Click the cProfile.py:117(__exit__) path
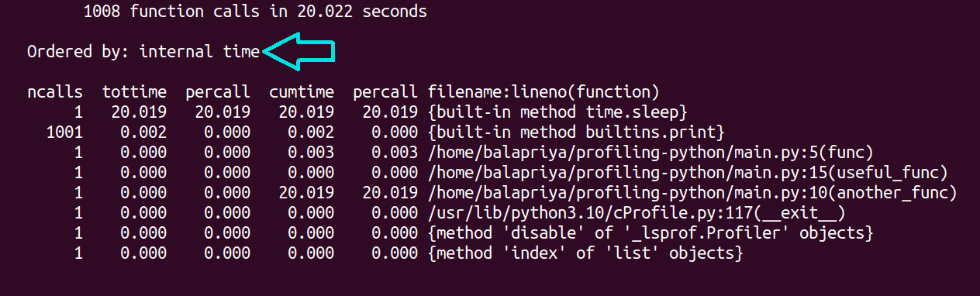The height and width of the screenshot is (296, 980). [x=635, y=212]
